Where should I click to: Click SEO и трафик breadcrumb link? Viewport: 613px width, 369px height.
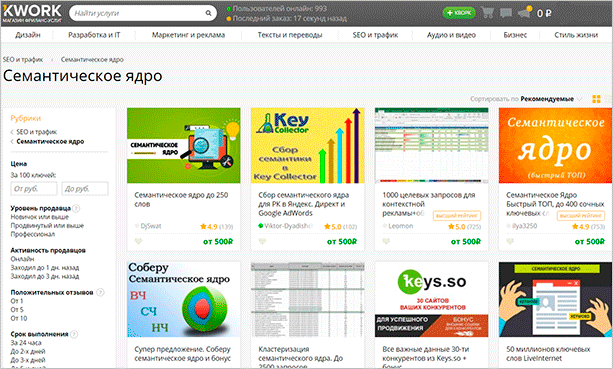click(23, 59)
